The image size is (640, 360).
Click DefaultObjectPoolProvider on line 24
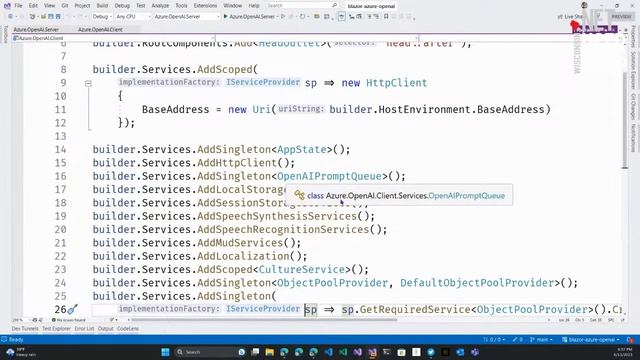[477, 283]
